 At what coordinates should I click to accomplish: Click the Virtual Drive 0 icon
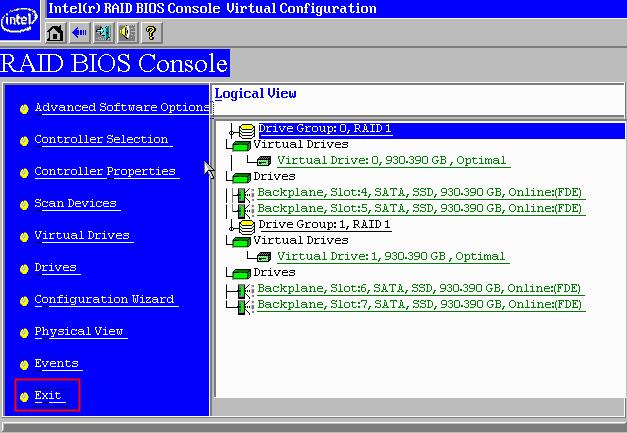pos(264,161)
